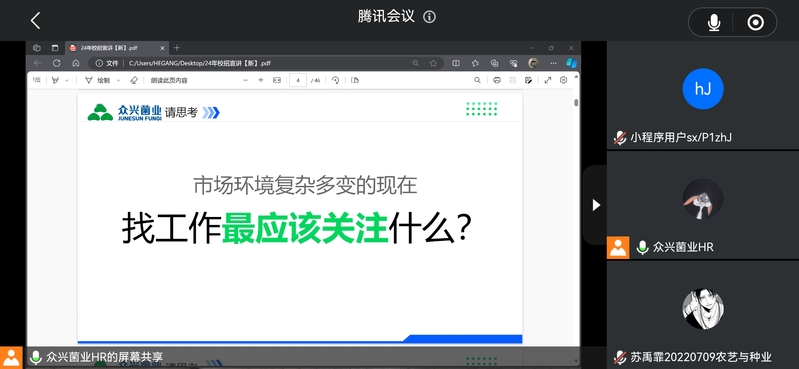Click the orange person icon at bottom-left corner
Screen dimensions: 799x369
(x=11, y=357)
